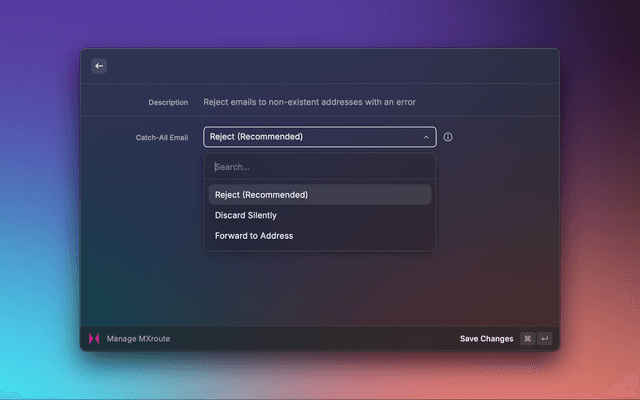The width and height of the screenshot is (640, 400).
Task: Click the info icon beside Catch-All dropdown
Action: pos(448,137)
